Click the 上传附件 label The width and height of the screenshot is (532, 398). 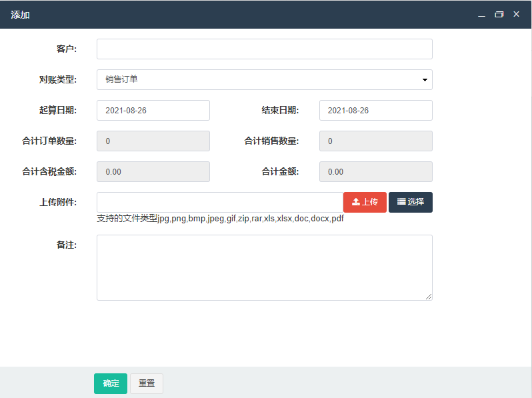[x=58, y=202]
